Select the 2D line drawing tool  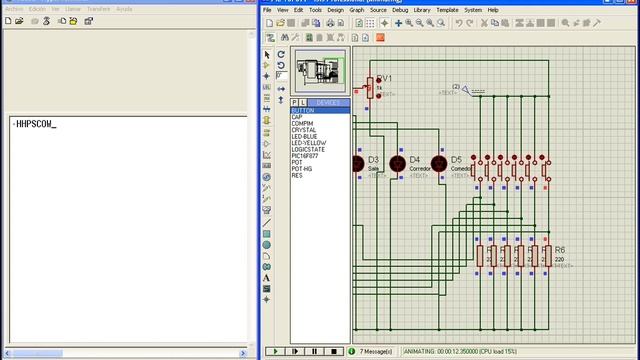click(267, 223)
